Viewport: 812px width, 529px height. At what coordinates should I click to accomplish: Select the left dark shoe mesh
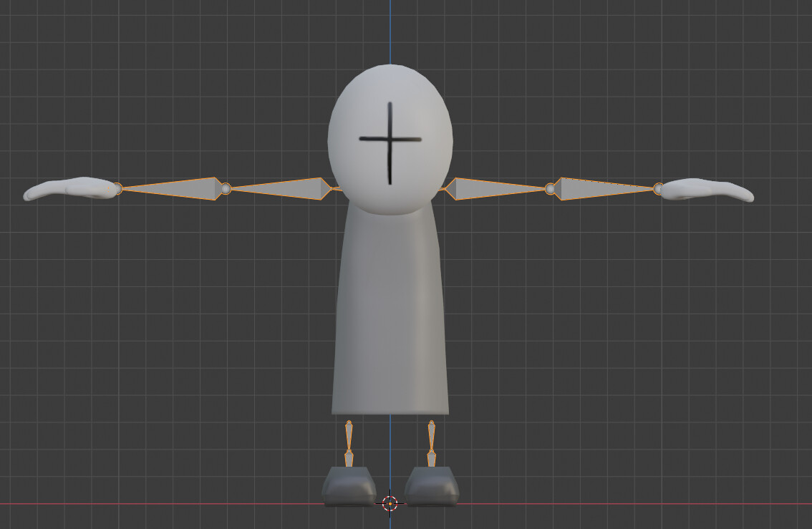point(349,486)
